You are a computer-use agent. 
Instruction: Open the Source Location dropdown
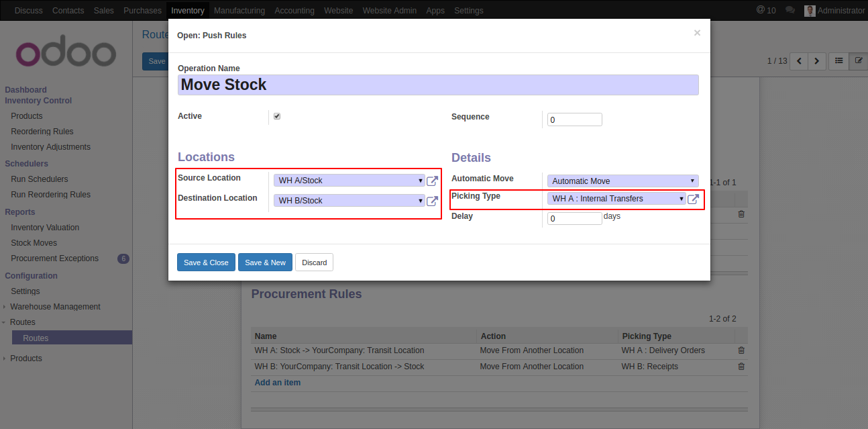click(x=349, y=181)
